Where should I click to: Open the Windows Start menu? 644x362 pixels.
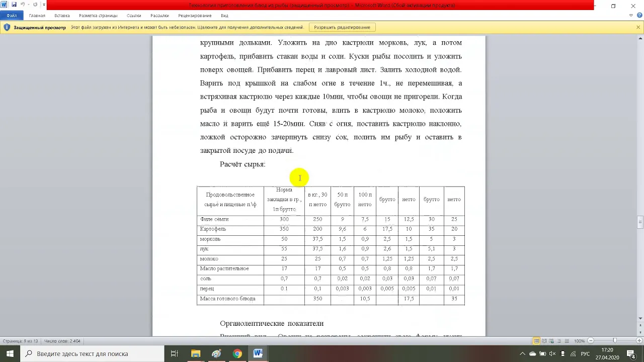tap(10, 353)
